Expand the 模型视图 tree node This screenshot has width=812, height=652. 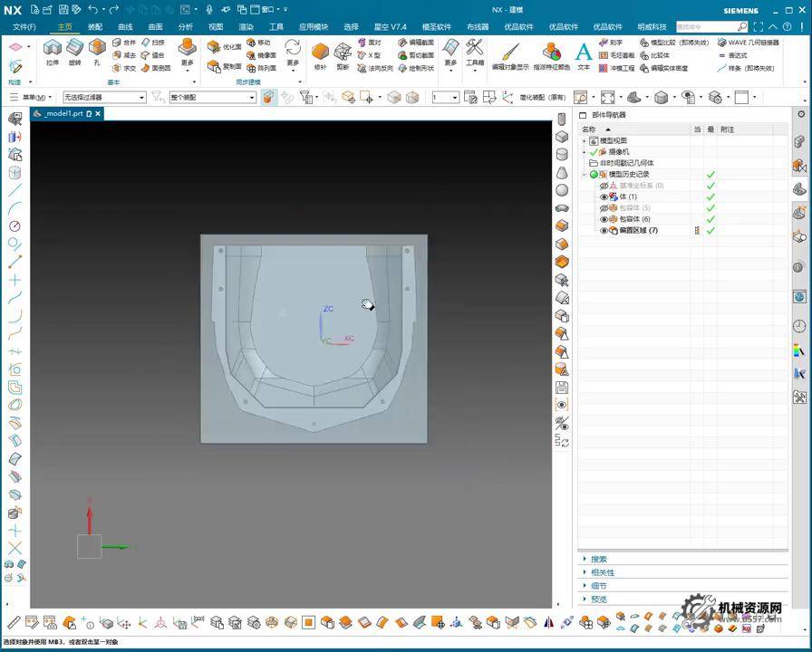click(x=585, y=140)
